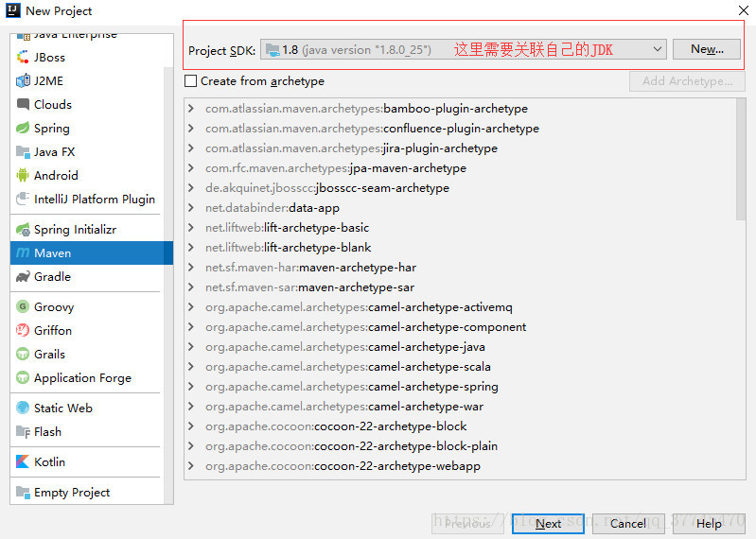Screen dimensions: 756x539
Task: Choose Empty Project option
Action: pos(87,492)
